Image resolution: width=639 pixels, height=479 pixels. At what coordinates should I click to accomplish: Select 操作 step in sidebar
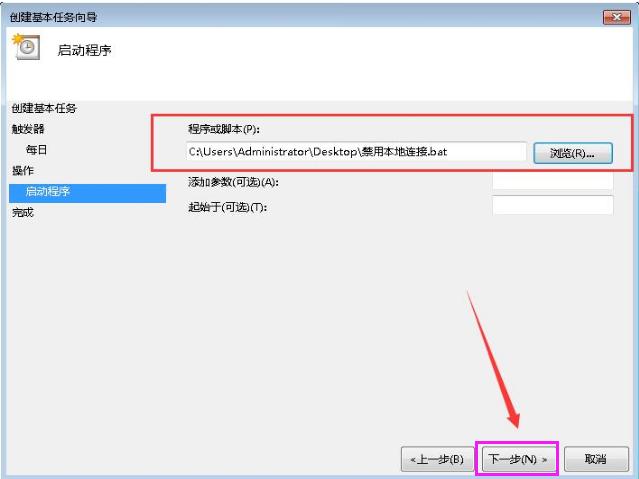coord(22,170)
